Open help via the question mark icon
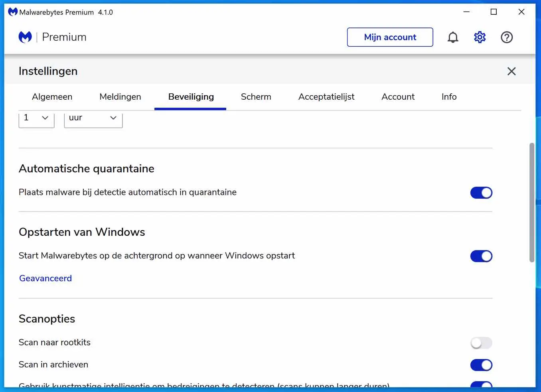 click(507, 37)
